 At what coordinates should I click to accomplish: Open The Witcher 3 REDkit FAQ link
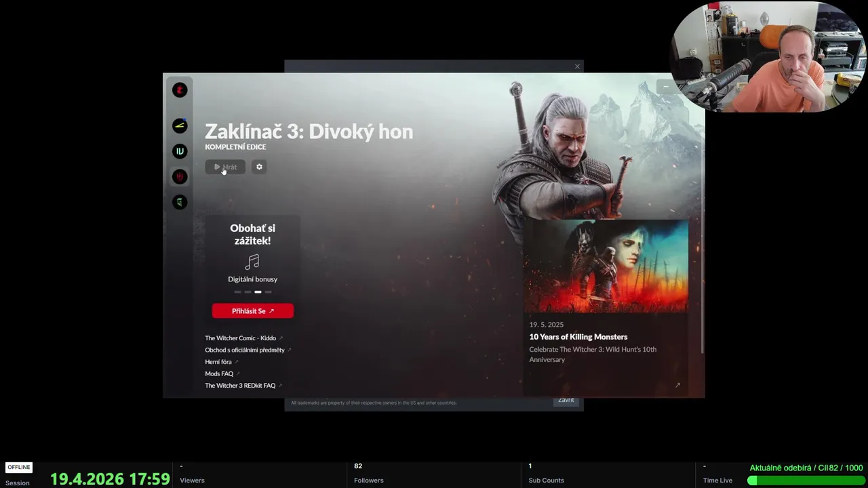click(243, 386)
